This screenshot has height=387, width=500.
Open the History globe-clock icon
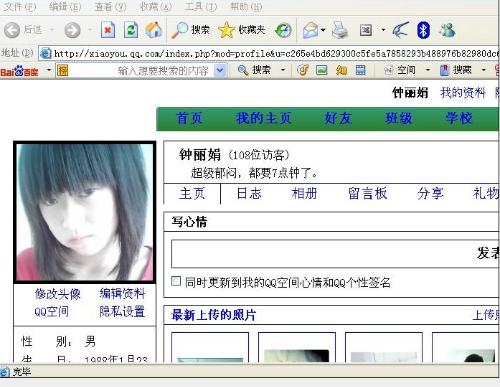[x=283, y=31]
